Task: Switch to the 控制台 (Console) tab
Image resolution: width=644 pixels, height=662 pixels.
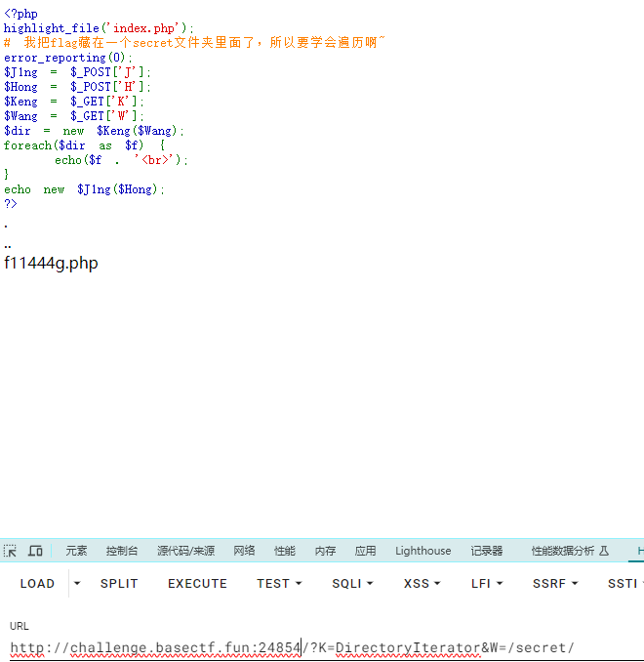Action: point(122,551)
